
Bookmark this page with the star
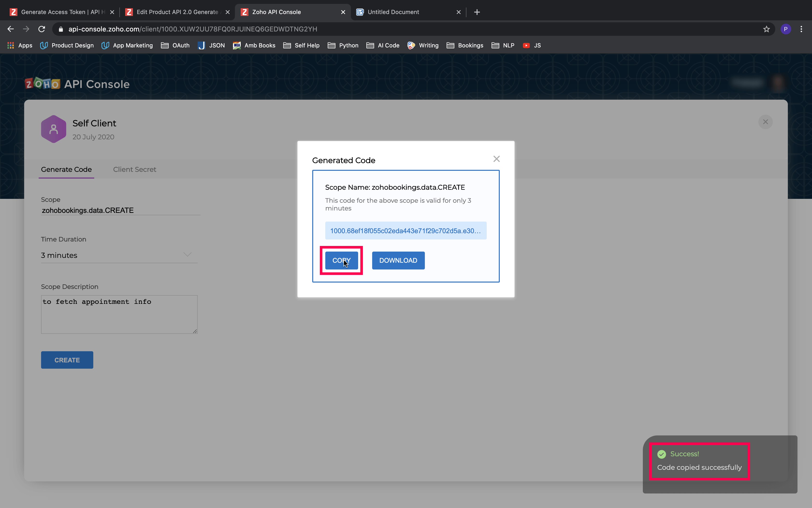766,29
